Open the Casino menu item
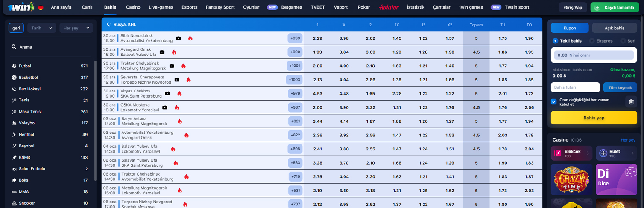The width and height of the screenshot is (644, 208). point(133,7)
